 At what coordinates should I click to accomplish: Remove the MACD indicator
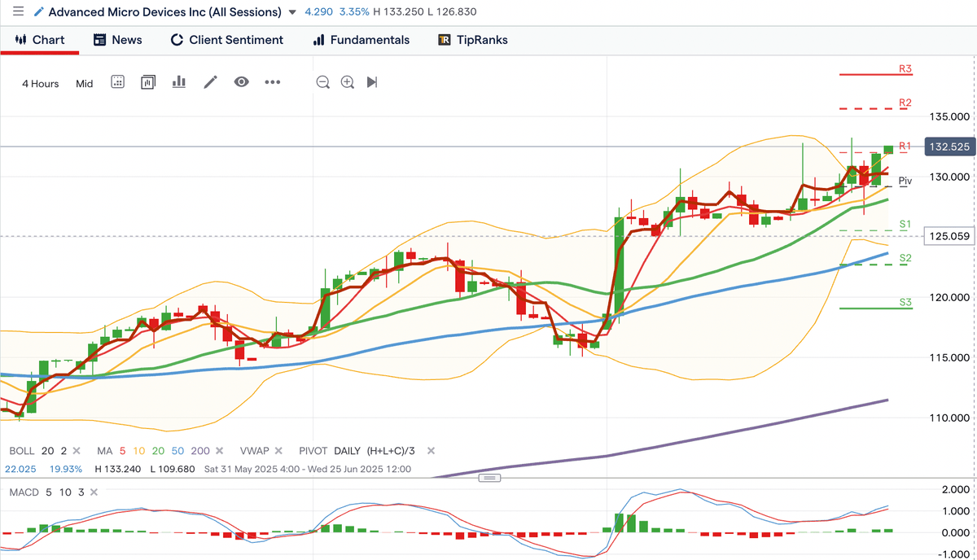pos(94,493)
